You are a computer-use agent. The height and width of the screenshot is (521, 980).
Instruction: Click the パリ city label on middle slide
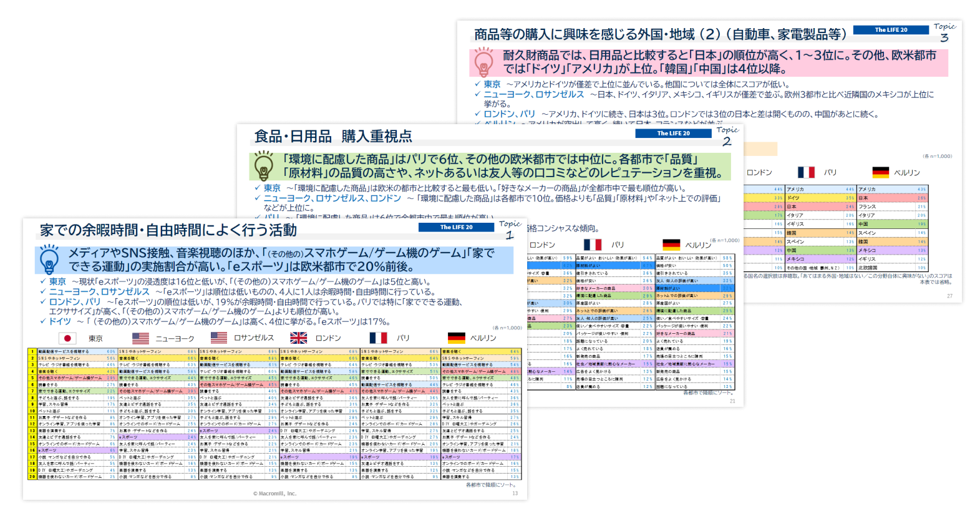pos(618,245)
